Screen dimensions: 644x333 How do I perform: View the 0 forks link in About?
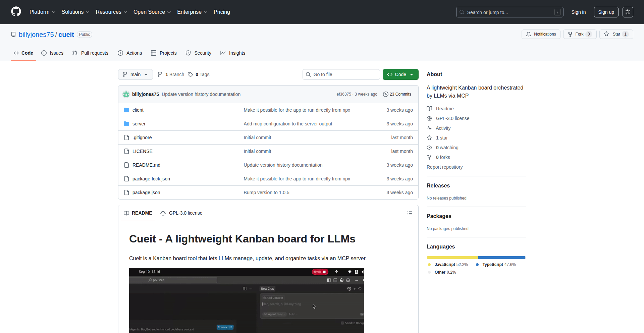coord(439,157)
